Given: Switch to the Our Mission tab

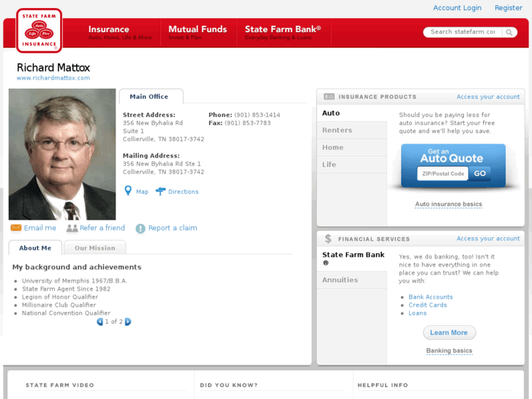Looking at the screenshot, I should coord(95,248).
